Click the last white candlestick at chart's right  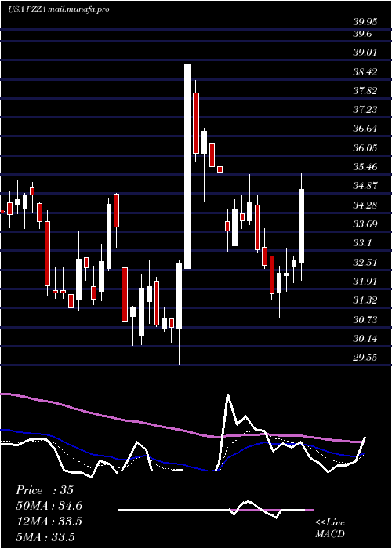click(x=301, y=226)
